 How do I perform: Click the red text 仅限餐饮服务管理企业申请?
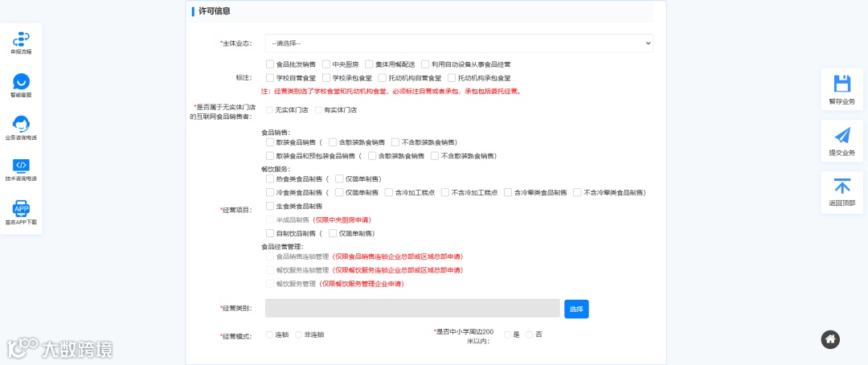361,284
